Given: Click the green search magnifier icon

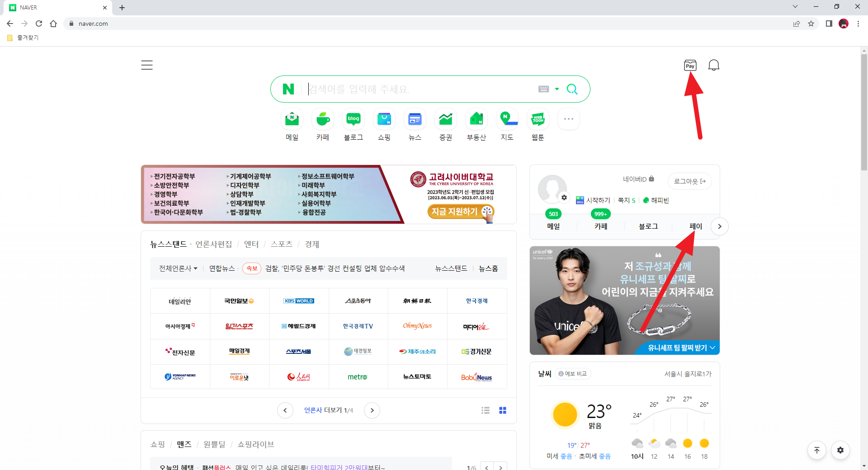Looking at the screenshot, I should (x=572, y=89).
